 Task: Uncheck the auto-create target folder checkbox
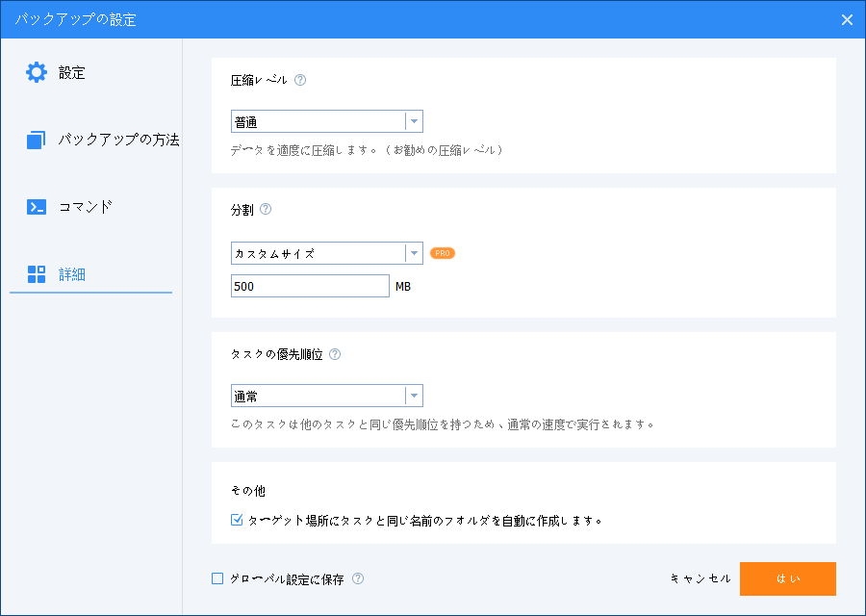pos(238,520)
